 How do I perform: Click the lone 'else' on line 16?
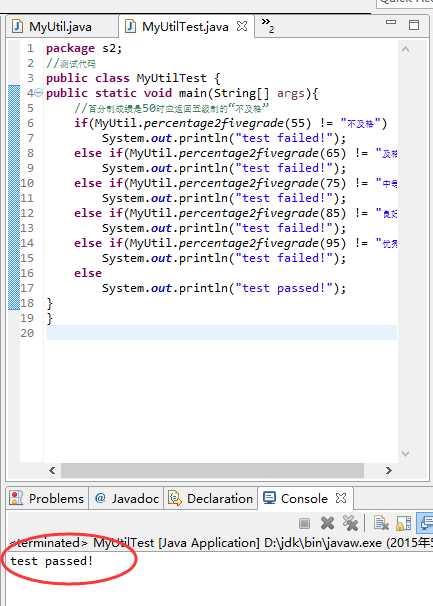[88, 273]
